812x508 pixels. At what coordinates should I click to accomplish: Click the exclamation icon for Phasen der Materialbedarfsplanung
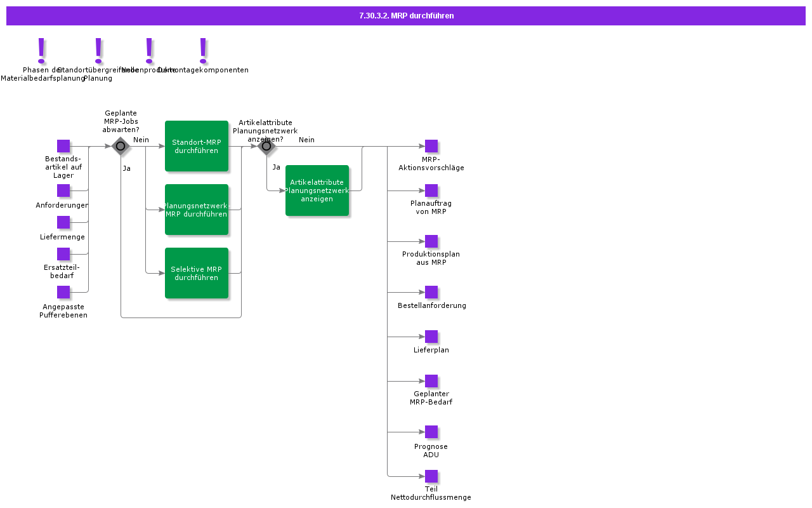(x=41, y=51)
